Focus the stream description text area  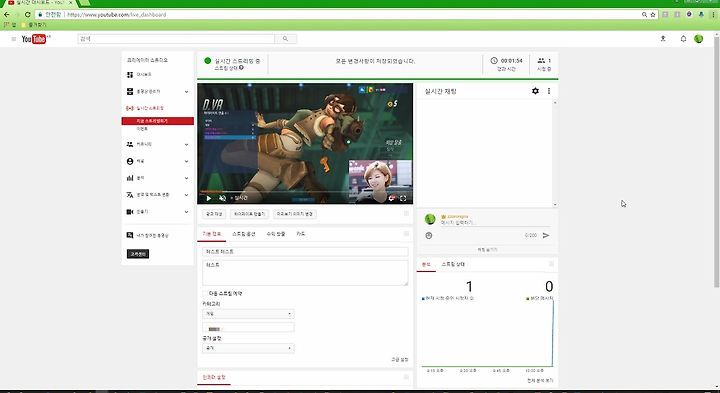pyautogui.click(x=305, y=273)
